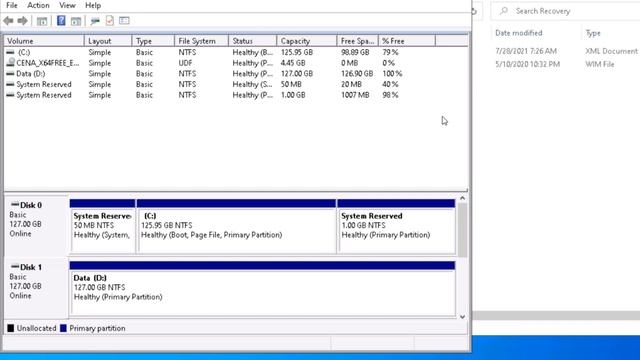Select the Data (D:) volume drive icon
Screen dimensions: 640x360
(x=10, y=73)
